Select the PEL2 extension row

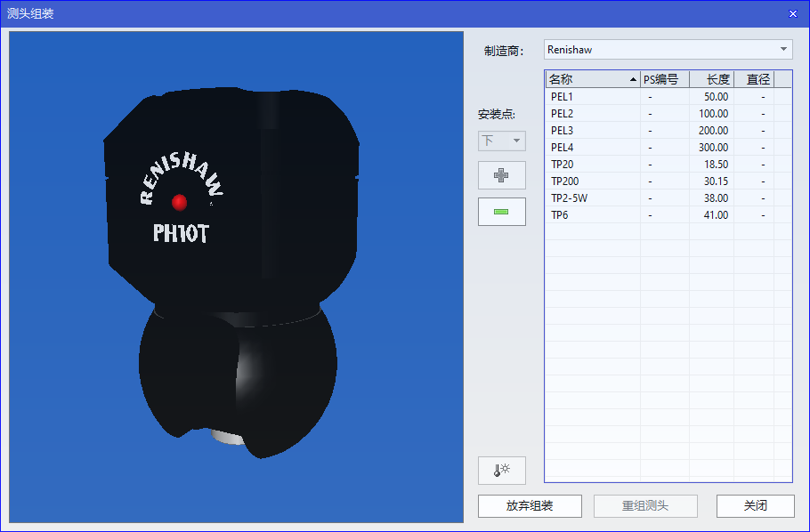click(x=668, y=114)
